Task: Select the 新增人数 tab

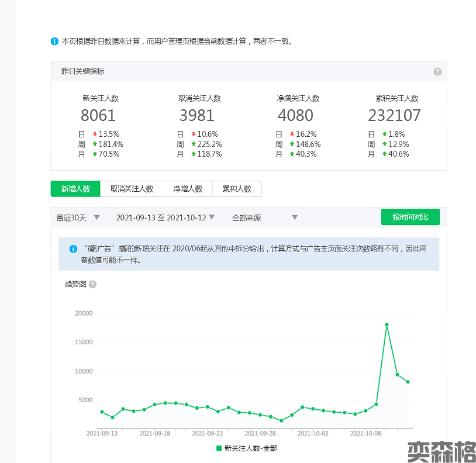Action: 75,189
